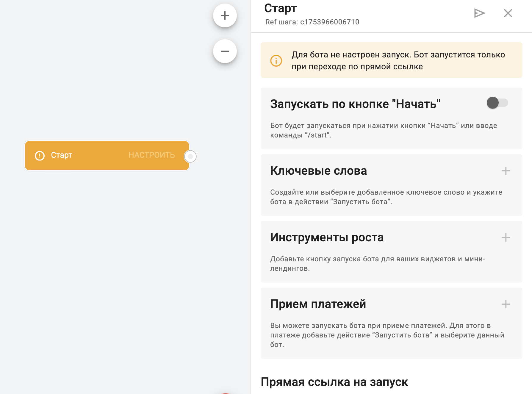Open the Ключевые слова section heading

coord(318,171)
